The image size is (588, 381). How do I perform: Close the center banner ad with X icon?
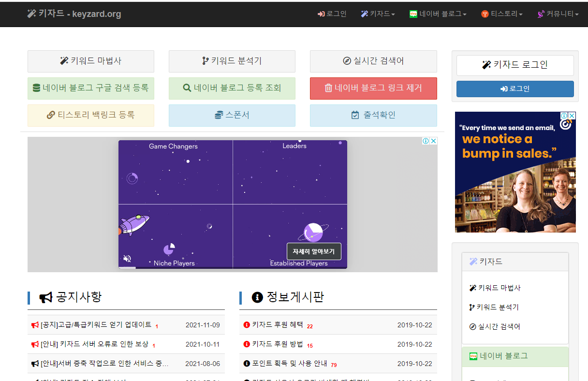click(434, 141)
